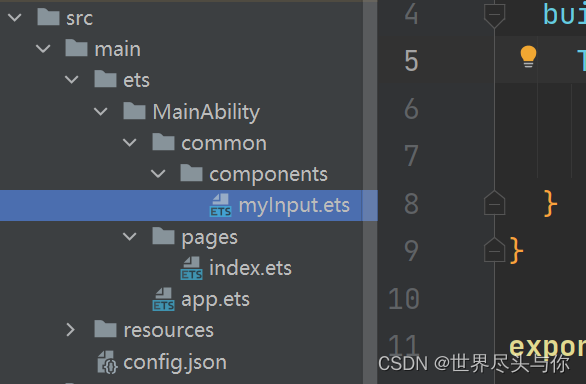This screenshot has height=384, width=586.
Task: Collapse the src folder chevron
Action: point(15,18)
